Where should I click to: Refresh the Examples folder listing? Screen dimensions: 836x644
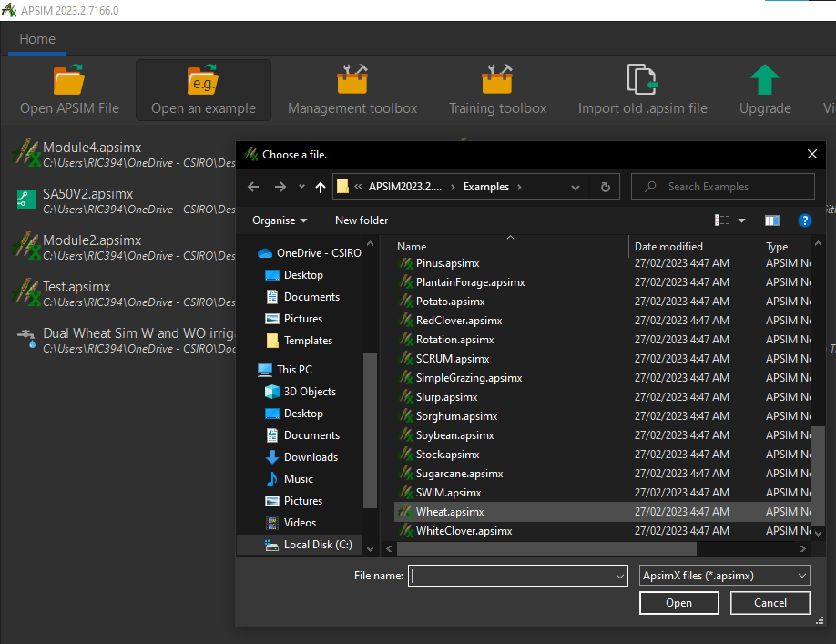click(605, 187)
